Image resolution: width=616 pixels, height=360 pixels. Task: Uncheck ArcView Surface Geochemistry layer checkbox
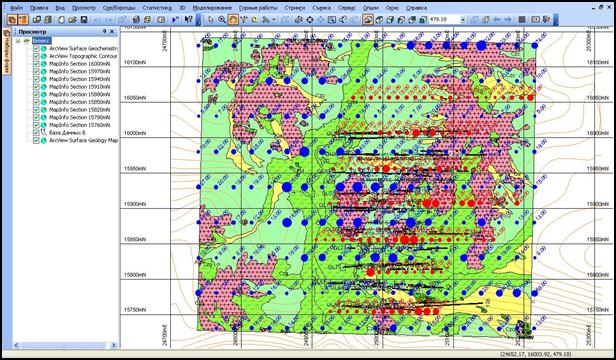pyautogui.click(x=36, y=48)
